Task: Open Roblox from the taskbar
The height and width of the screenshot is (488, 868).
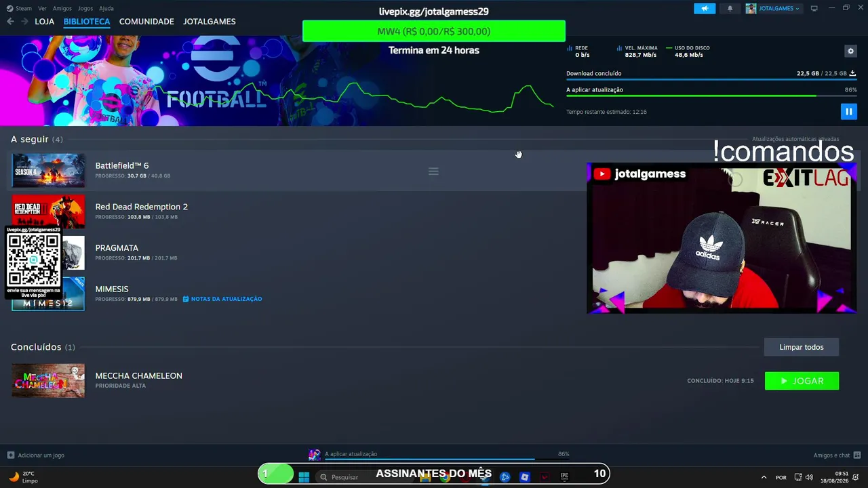Action: pos(524,476)
